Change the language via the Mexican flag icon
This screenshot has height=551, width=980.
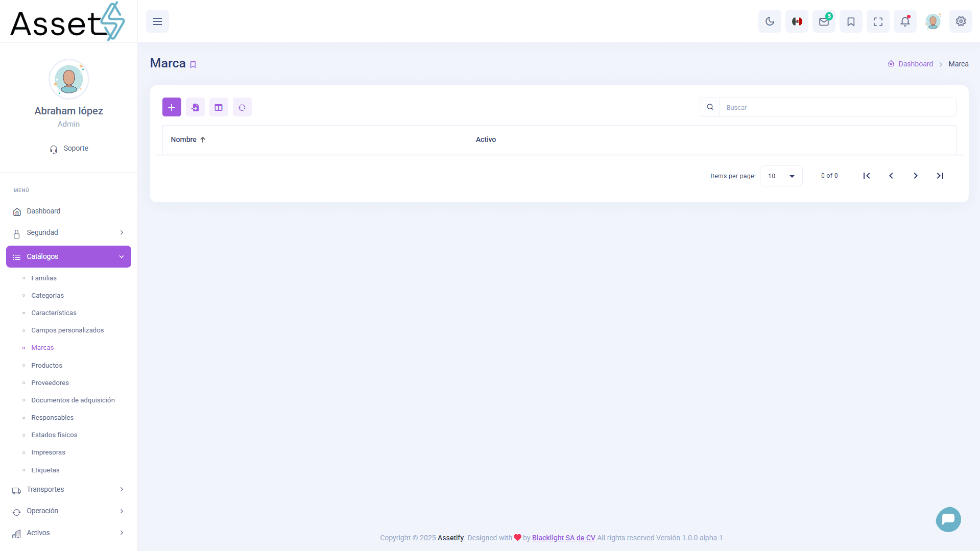tap(797, 21)
